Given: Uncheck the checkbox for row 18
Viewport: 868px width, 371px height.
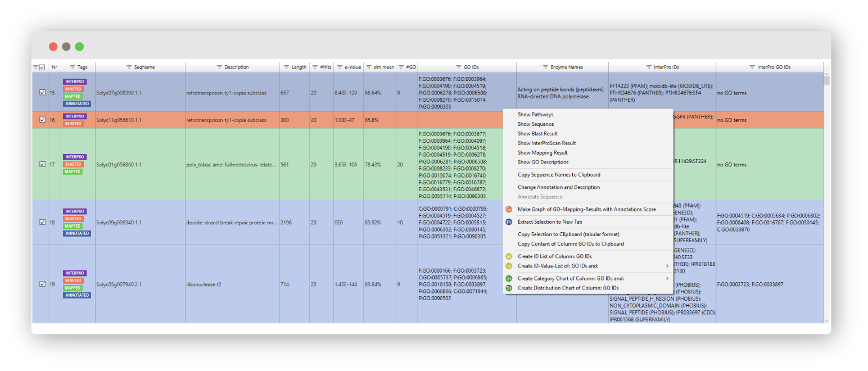Looking at the screenshot, I should [x=42, y=222].
